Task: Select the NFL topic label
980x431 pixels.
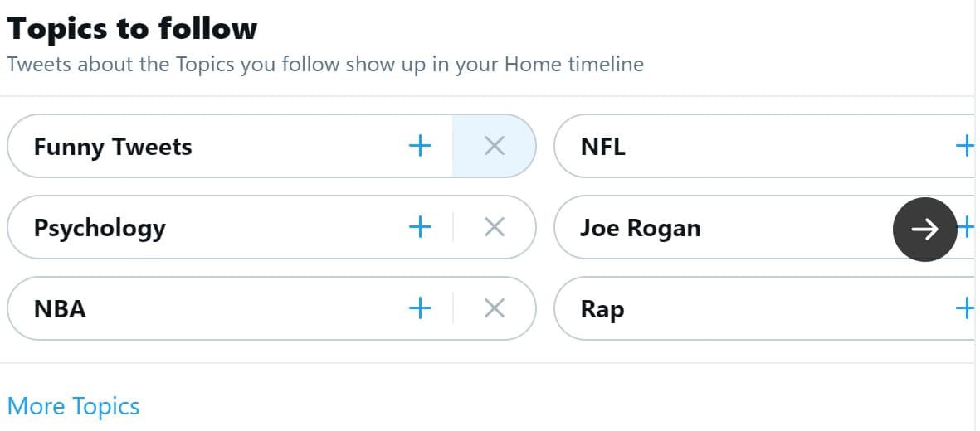Action: point(603,147)
